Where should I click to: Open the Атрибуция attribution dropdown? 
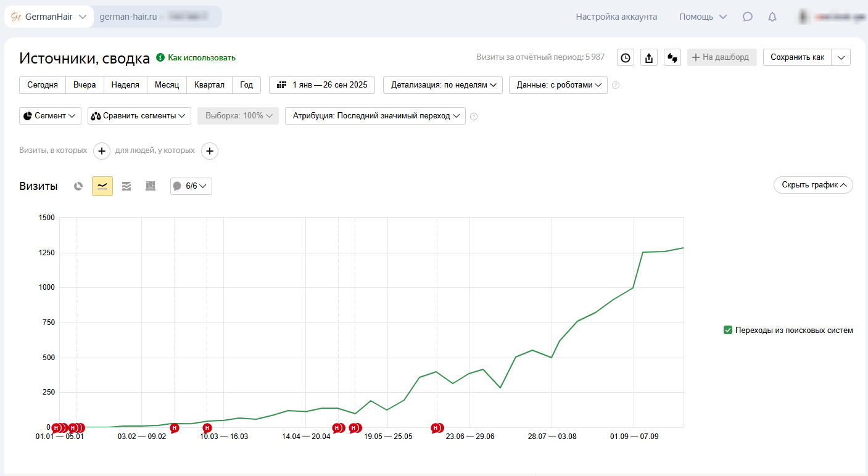pyautogui.click(x=375, y=116)
